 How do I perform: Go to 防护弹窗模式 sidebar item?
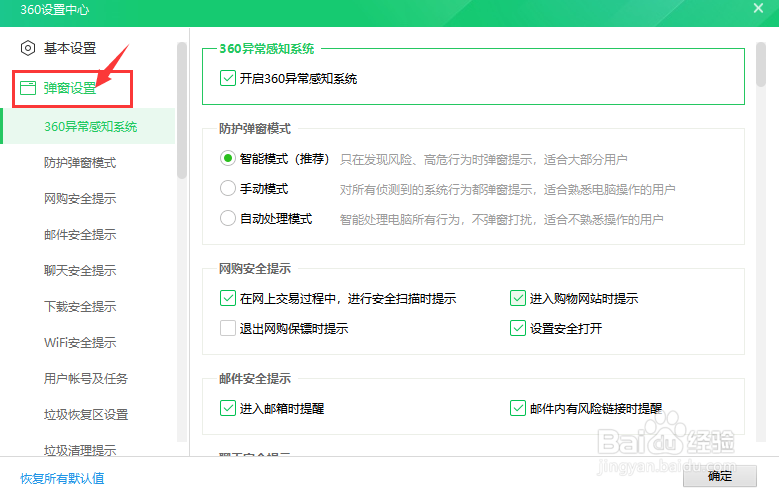(80, 163)
